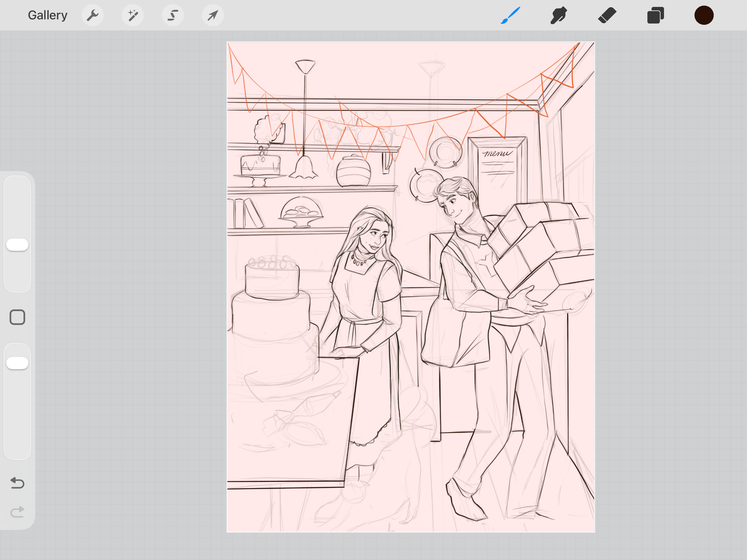Open the Gallery
747x560 pixels.
(x=47, y=15)
